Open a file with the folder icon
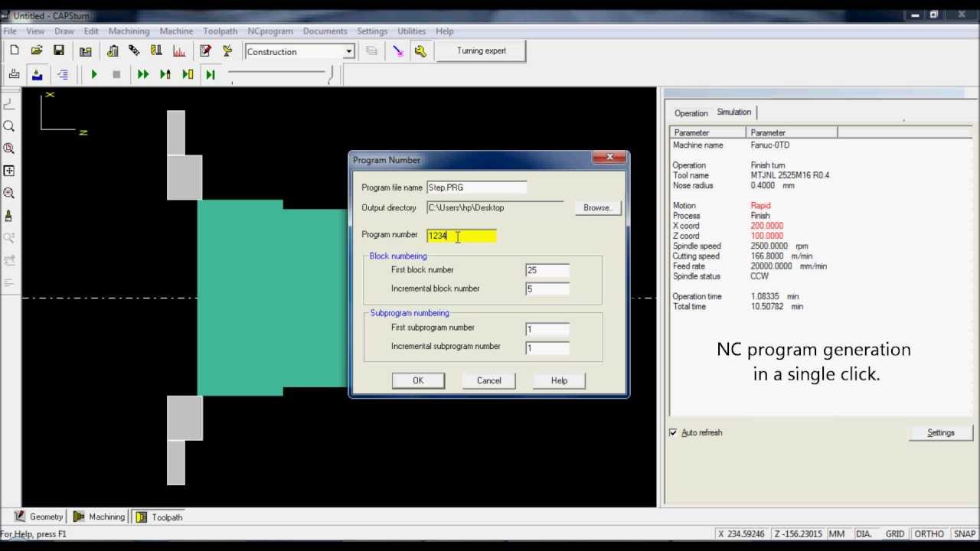The height and width of the screenshot is (551, 980). [36, 51]
